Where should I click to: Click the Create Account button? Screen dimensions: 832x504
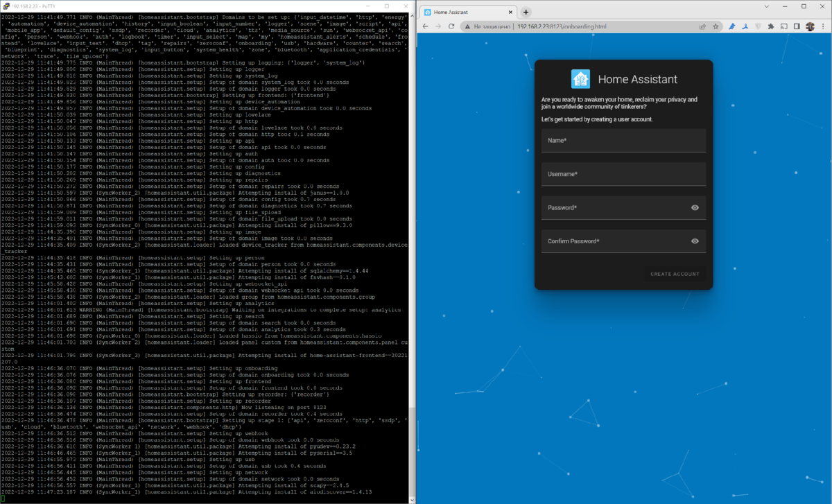tap(675, 274)
